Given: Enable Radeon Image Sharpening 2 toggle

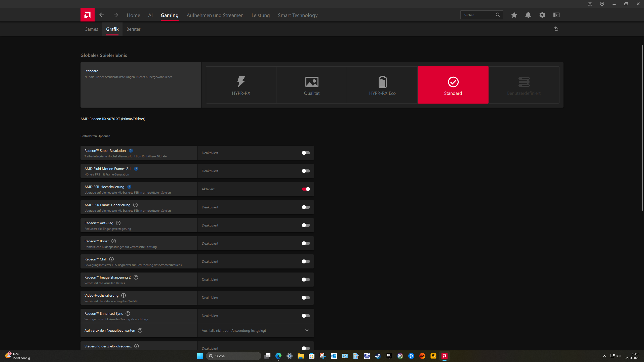Looking at the screenshot, I should [x=306, y=280].
